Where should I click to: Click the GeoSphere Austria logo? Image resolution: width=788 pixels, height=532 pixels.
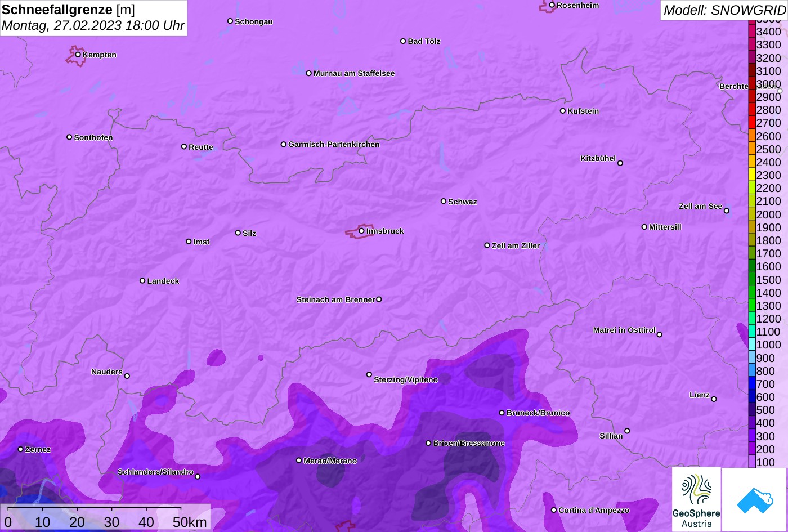click(x=696, y=499)
